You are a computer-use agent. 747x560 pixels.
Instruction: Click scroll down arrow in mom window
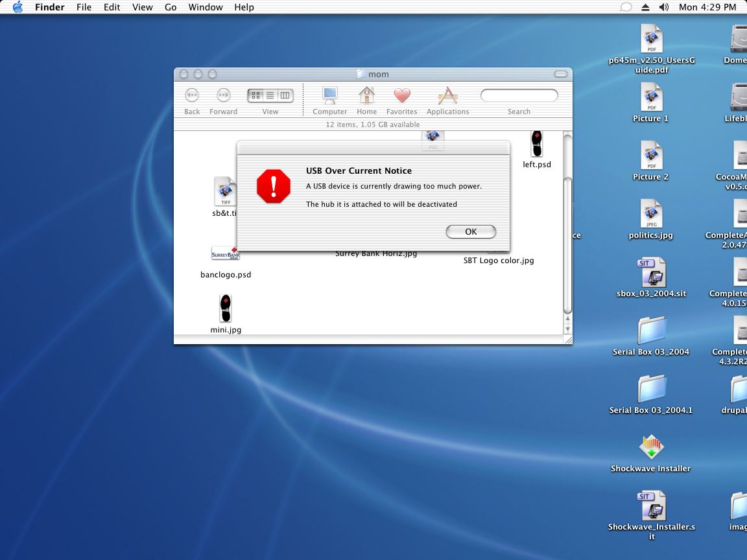[567, 329]
